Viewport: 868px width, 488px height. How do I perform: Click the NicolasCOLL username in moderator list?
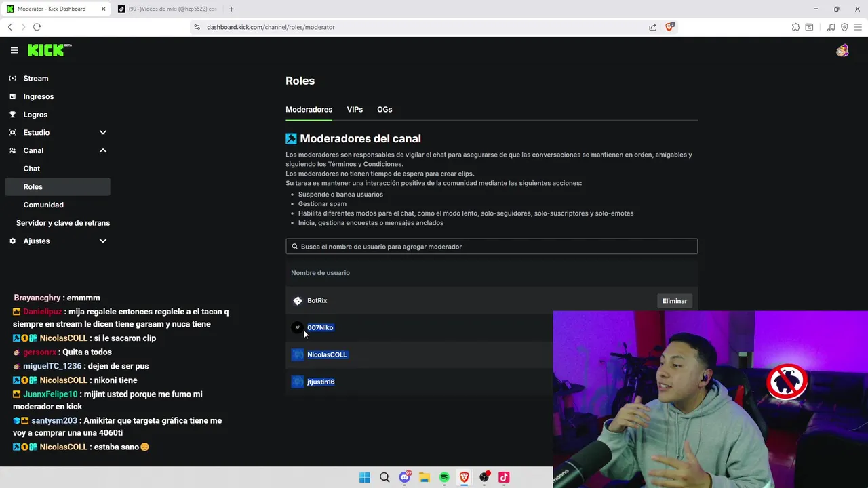click(327, 354)
